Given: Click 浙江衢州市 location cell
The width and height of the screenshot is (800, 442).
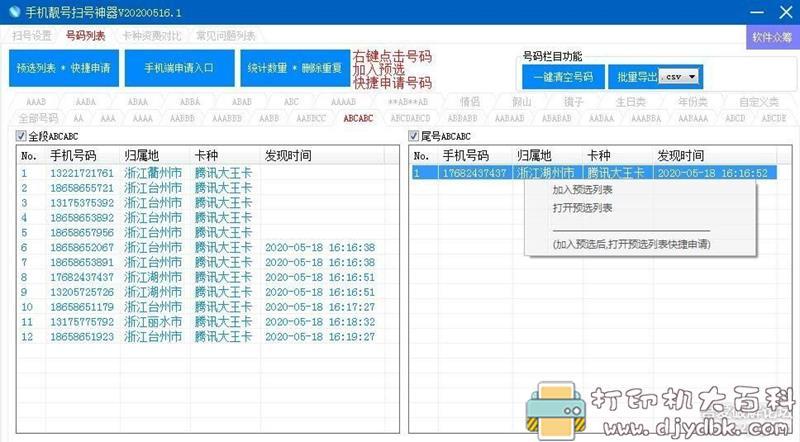Looking at the screenshot, I should (x=153, y=173).
